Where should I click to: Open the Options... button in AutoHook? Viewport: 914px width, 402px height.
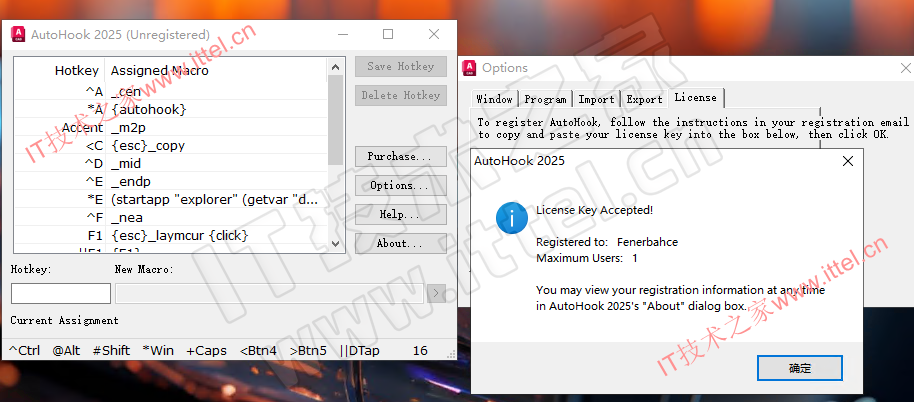point(400,185)
